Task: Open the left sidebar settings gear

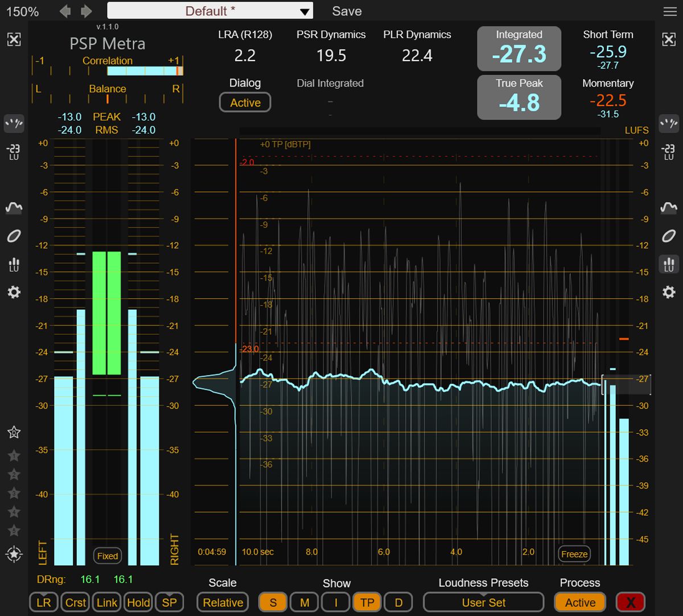Action: click(x=14, y=292)
